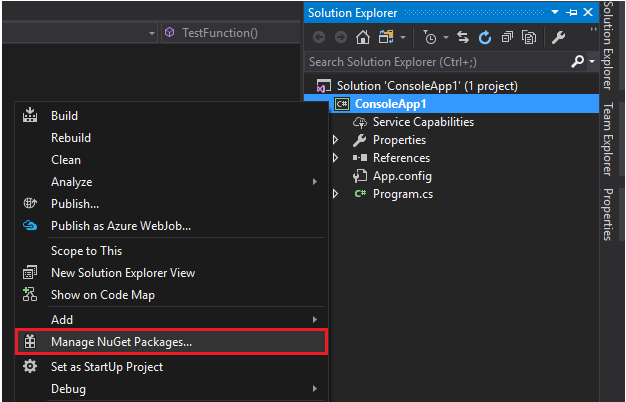The width and height of the screenshot is (626, 402).
Task: Click the search magnifier icon
Action: point(576,61)
